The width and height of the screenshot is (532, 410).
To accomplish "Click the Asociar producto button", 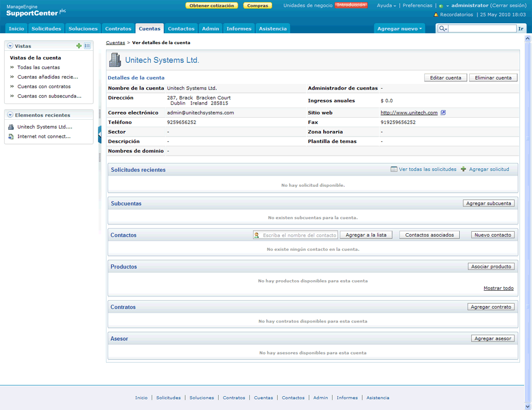I will coord(491,266).
